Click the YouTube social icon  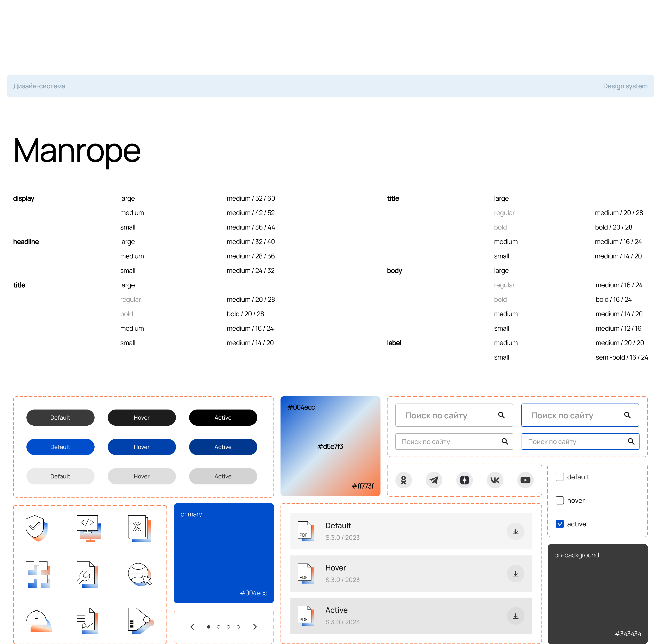[x=525, y=480]
